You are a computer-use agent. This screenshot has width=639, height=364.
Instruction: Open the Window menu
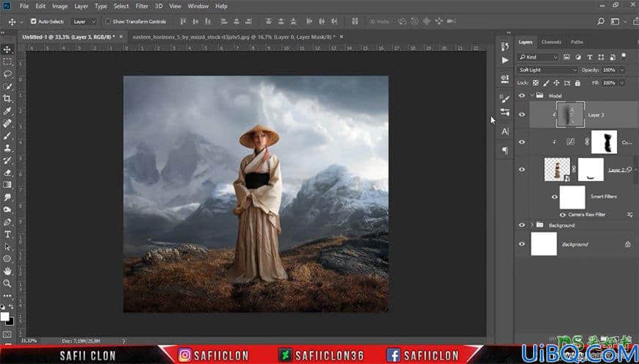point(198,7)
